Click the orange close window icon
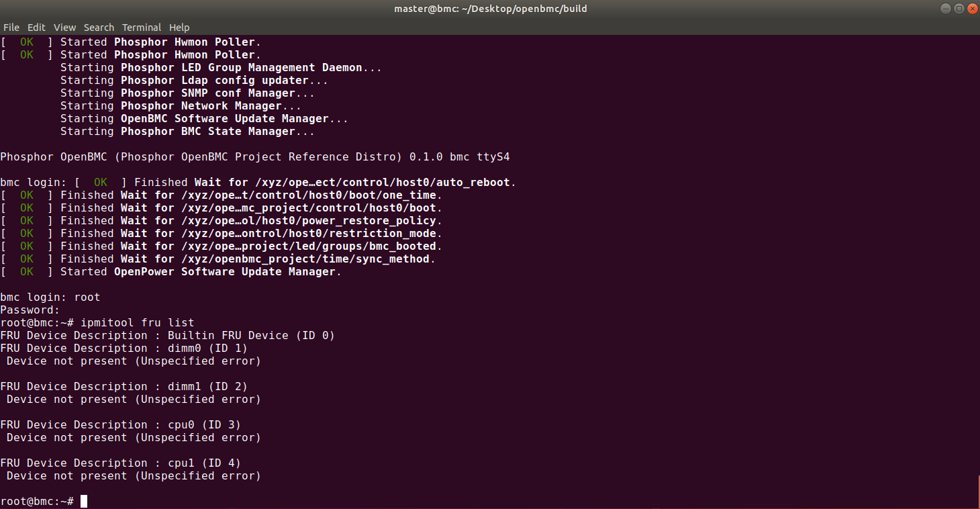 click(973, 9)
